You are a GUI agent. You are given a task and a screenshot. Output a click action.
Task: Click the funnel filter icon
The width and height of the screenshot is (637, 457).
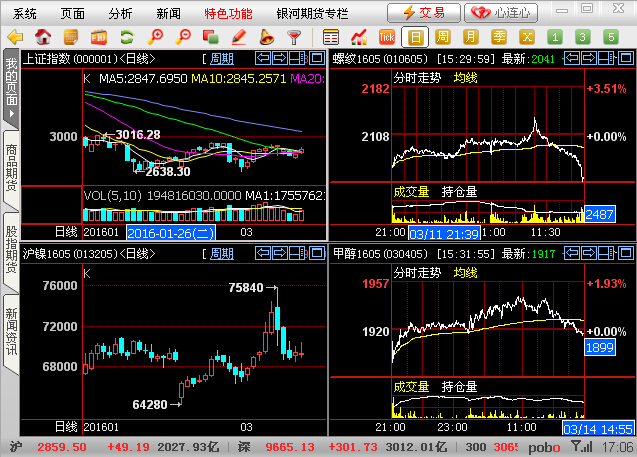click(294, 37)
